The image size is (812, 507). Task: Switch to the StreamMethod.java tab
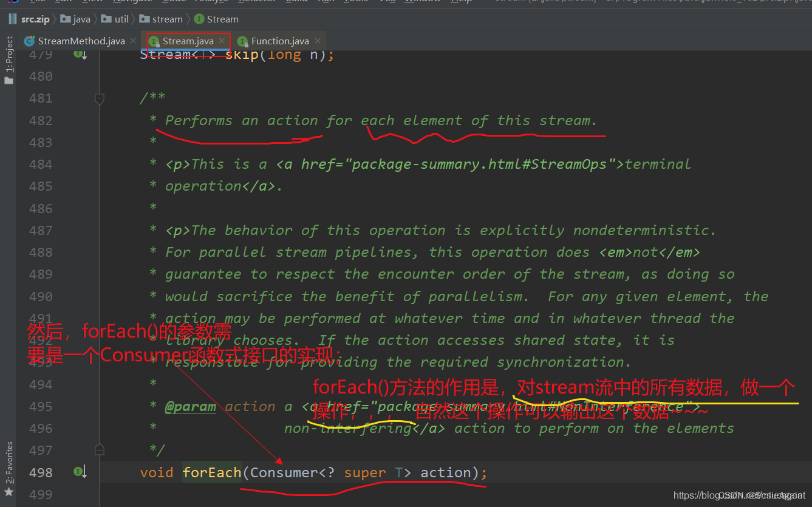pyautogui.click(x=81, y=41)
